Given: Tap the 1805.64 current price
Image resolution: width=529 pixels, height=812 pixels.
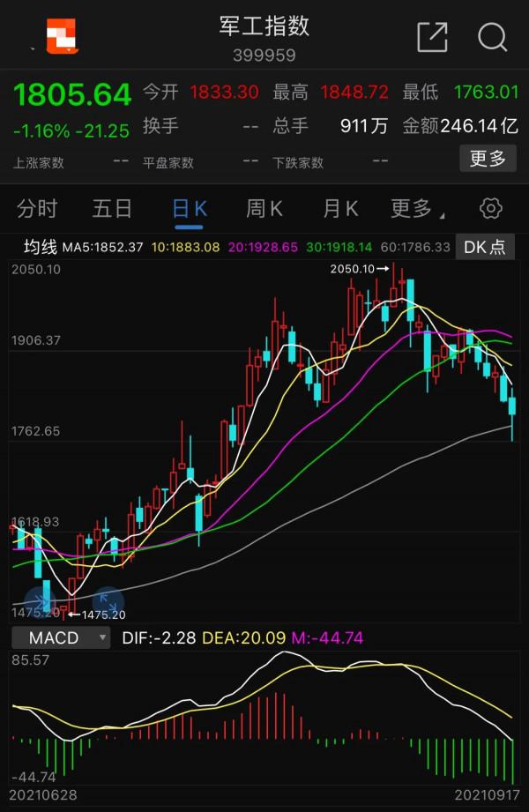Looking at the screenshot, I should pyautogui.click(x=72, y=94).
